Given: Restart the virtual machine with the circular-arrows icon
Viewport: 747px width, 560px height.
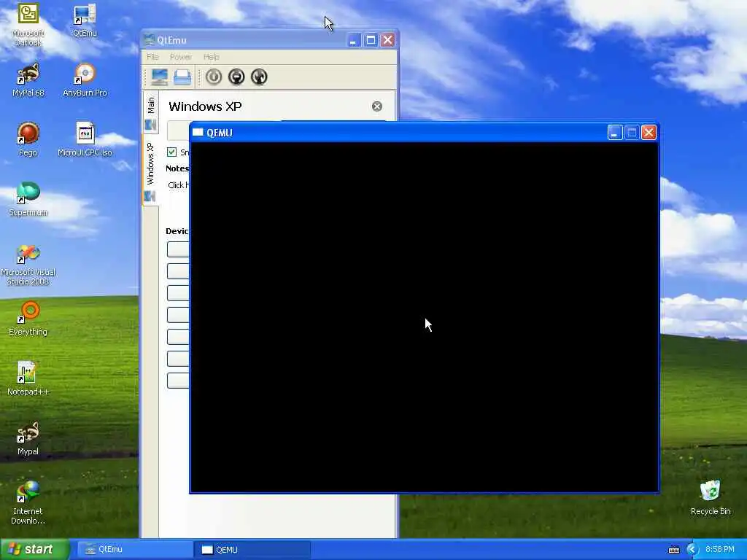Looking at the screenshot, I should 259,77.
